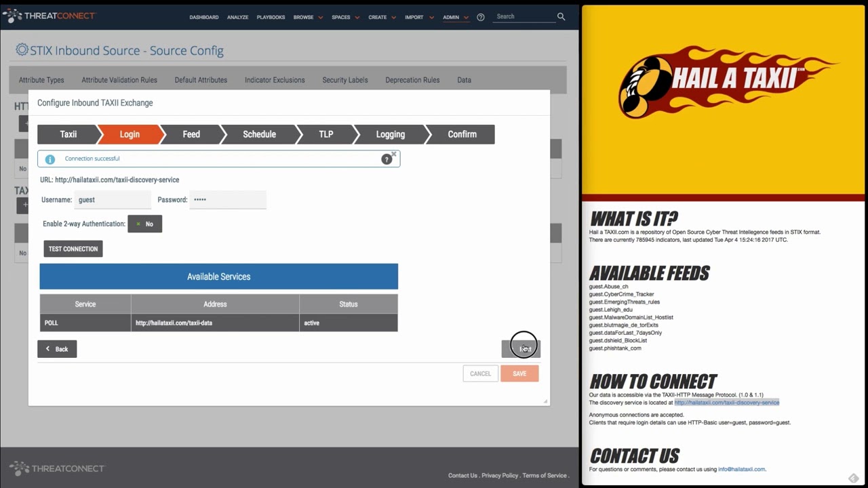868x488 pixels.
Task: Open Analyze in top navigation
Action: [x=238, y=17]
